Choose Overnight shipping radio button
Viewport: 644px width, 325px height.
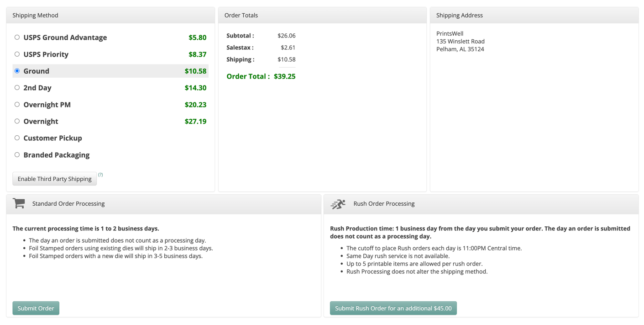[x=17, y=121]
